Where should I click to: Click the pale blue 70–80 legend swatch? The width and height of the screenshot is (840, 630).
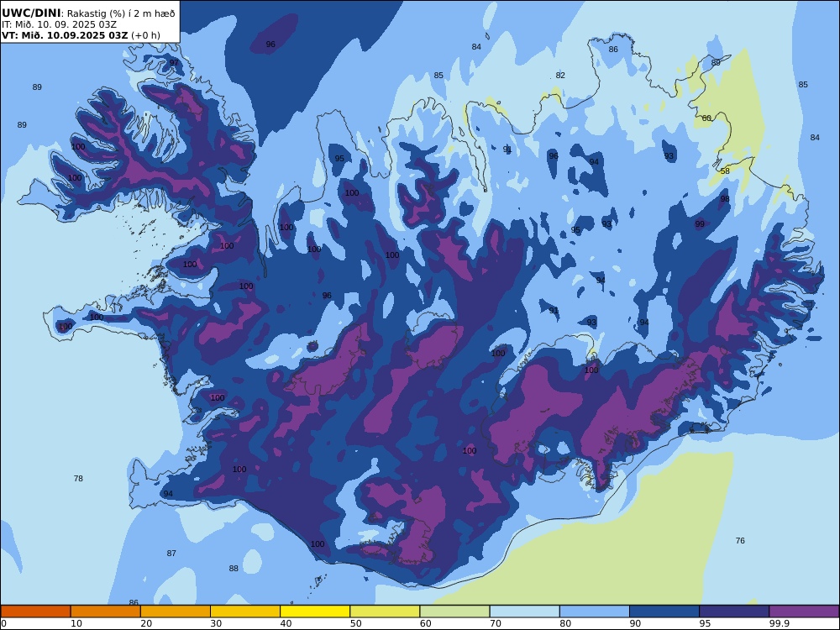pos(524,612)
